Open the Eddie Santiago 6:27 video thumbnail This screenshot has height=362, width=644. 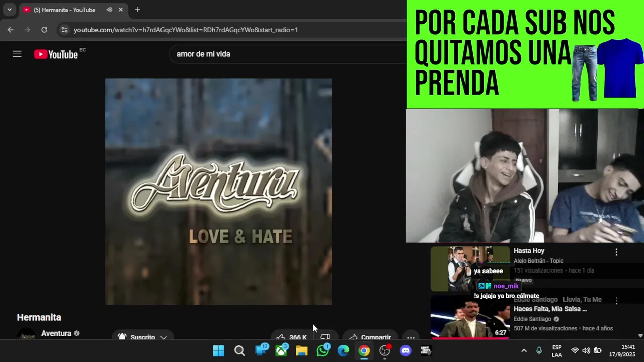click(470, 317)
